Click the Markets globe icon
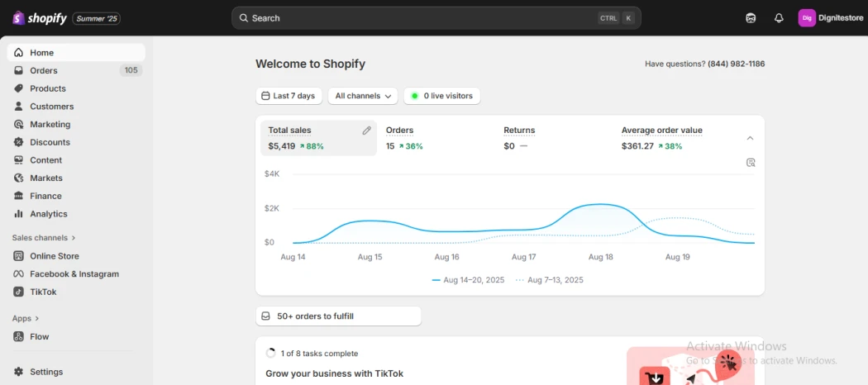This screenshot has height=385, width=868. coord(19,178)
